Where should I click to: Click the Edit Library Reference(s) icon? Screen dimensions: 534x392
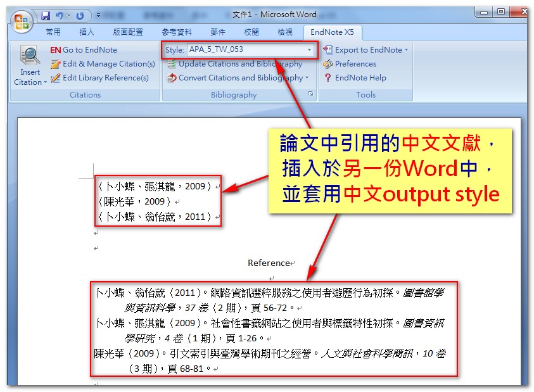[x=55, y=78]
